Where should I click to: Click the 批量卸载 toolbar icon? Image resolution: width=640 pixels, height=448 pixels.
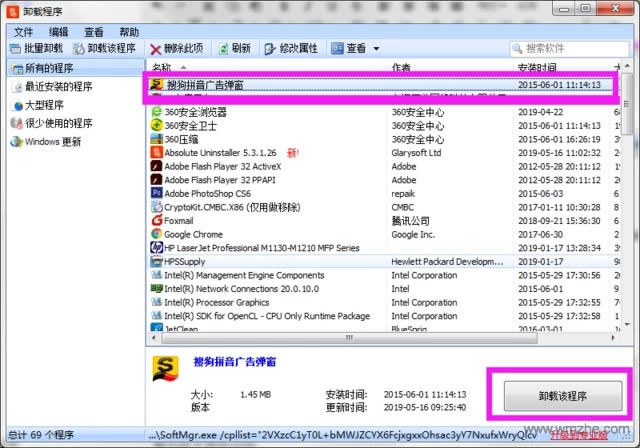click(16, 49)
